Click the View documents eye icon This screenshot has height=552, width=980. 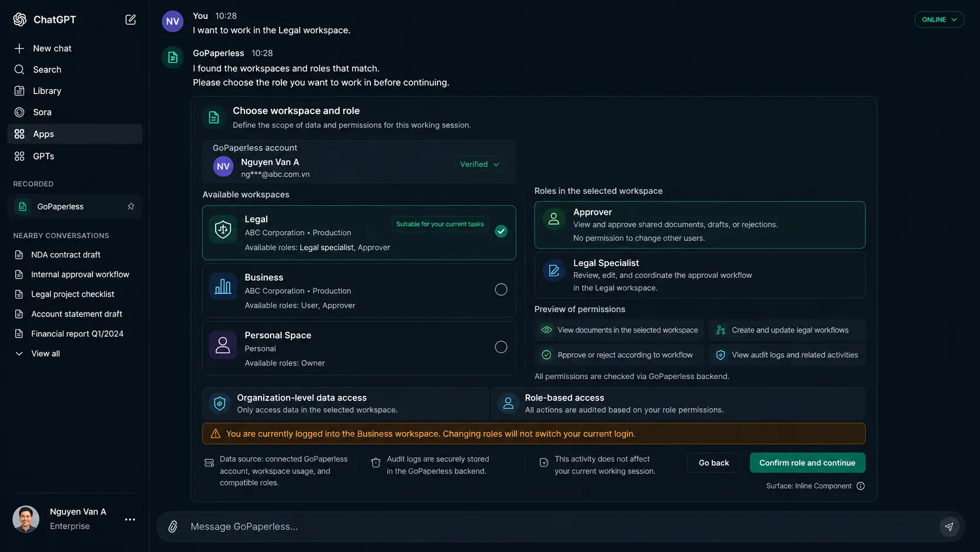coord(546,330)
